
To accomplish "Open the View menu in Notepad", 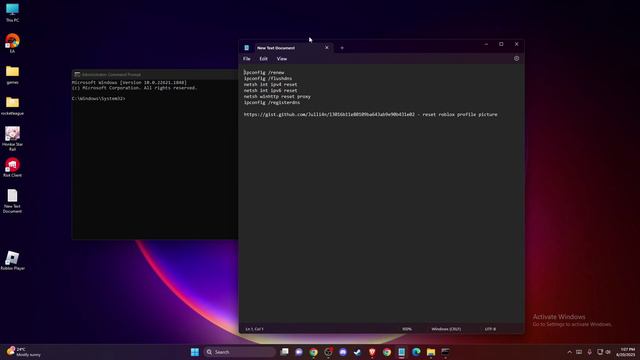I will coord(282,59).
